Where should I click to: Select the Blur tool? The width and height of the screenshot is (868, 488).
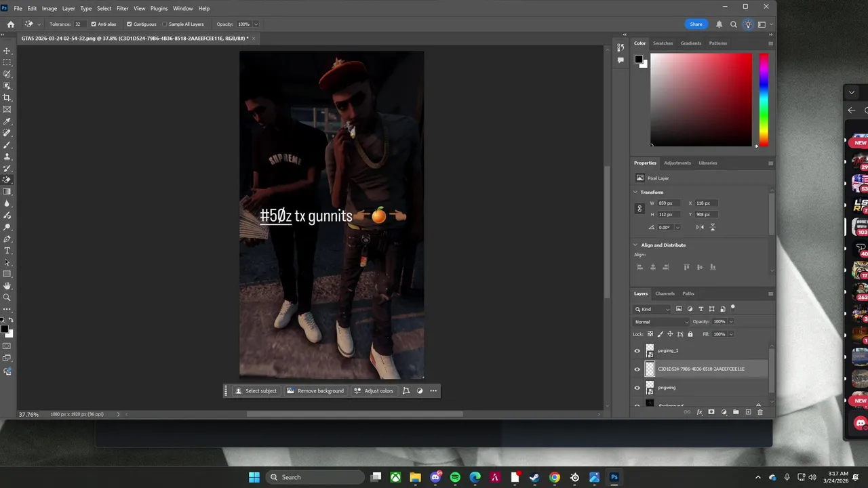tap(7, 203)
